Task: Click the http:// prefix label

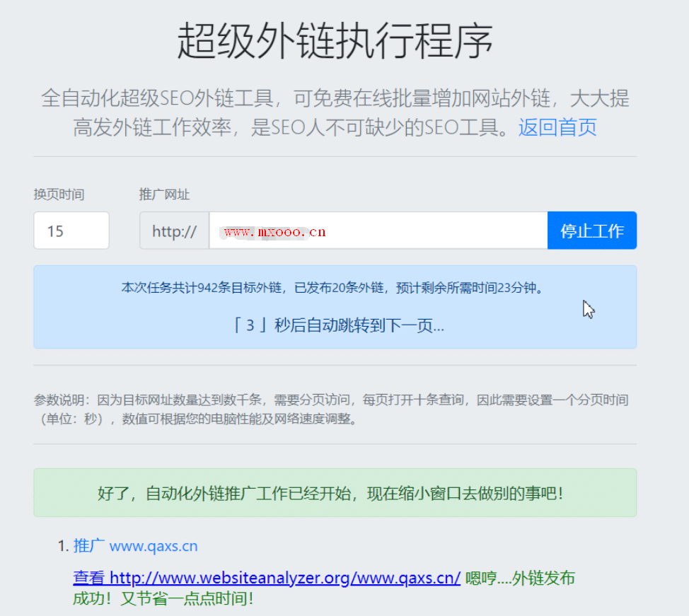Action: 173,230
